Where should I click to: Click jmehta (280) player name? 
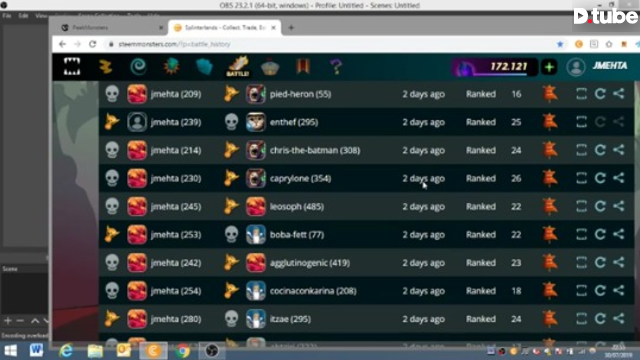(x=176, y=319)
